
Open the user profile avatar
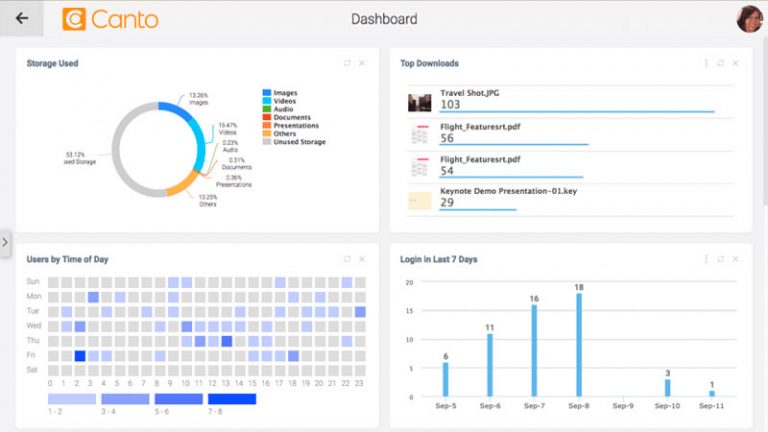click(x=750, y=19)
